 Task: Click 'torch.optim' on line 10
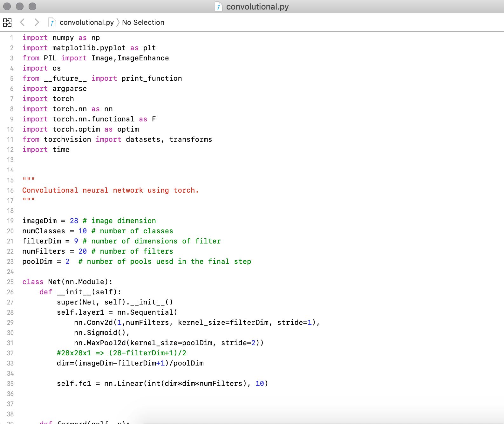76,129
